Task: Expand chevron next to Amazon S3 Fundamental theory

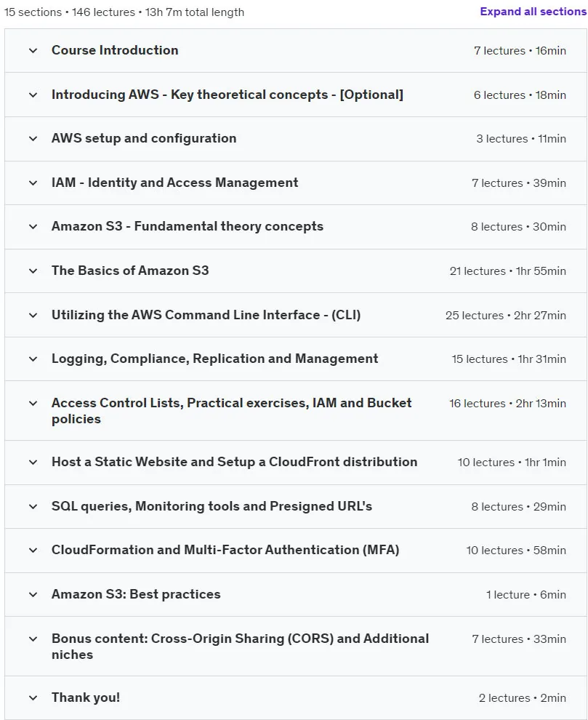Action: click(33, 226)
